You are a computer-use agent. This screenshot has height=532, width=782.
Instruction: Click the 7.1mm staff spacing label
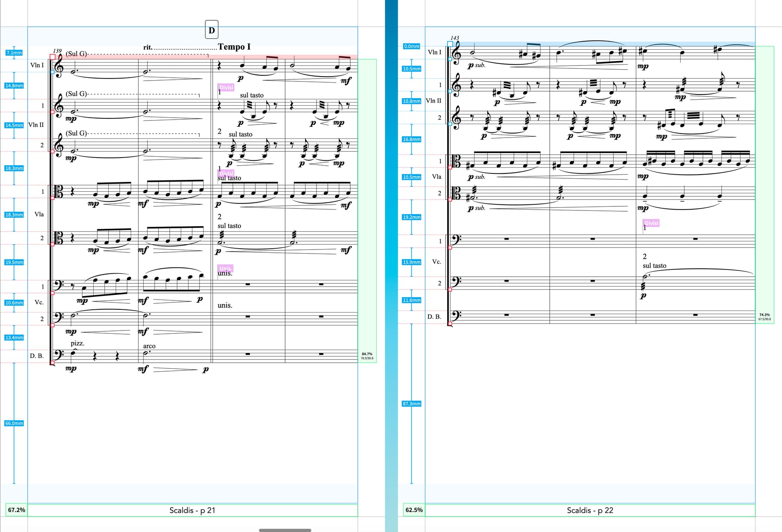pos(14,53)
